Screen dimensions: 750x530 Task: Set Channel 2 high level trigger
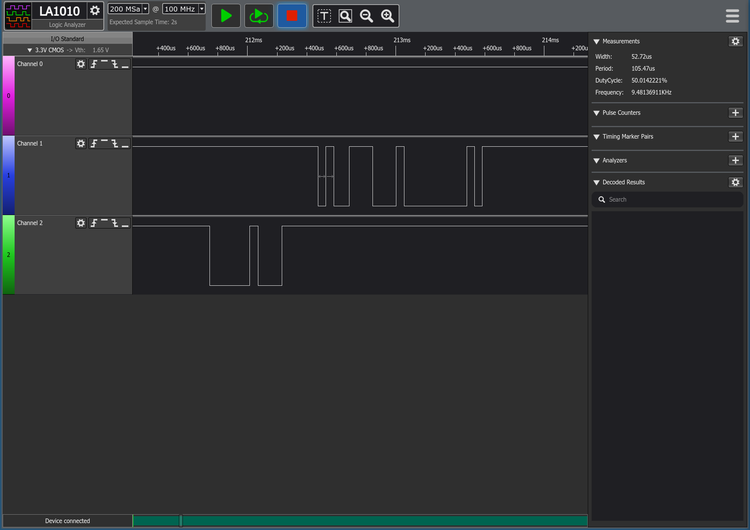pos(104,223)
